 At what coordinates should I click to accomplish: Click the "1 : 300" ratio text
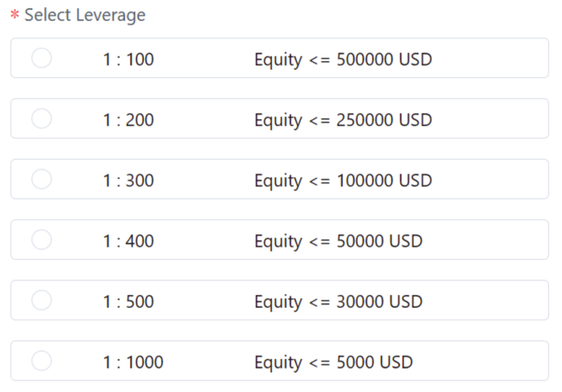[128, 180]
